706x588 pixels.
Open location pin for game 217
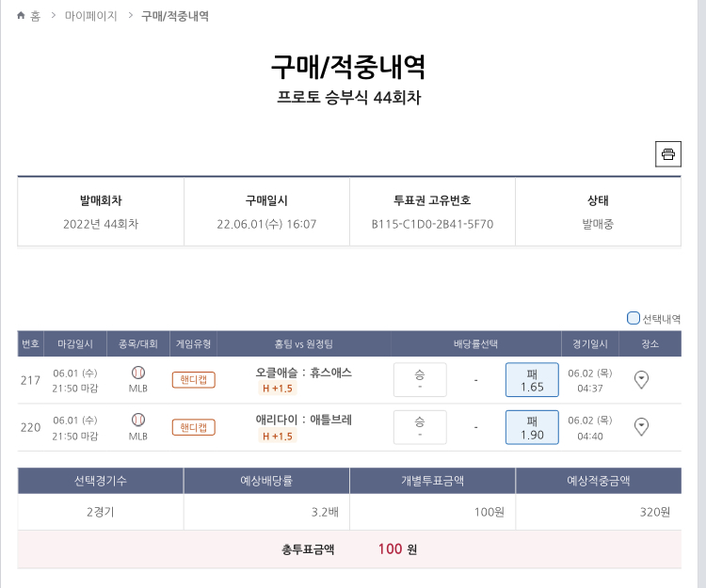[641, 380]
